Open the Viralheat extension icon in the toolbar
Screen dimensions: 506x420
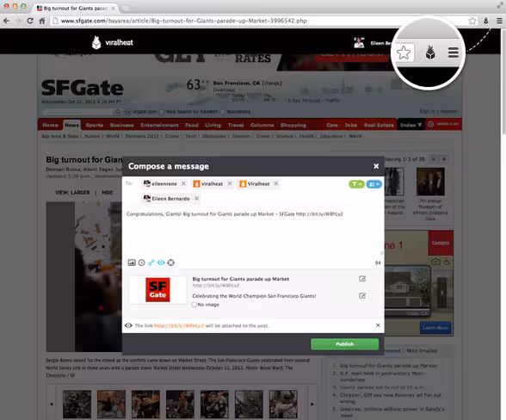485,21
